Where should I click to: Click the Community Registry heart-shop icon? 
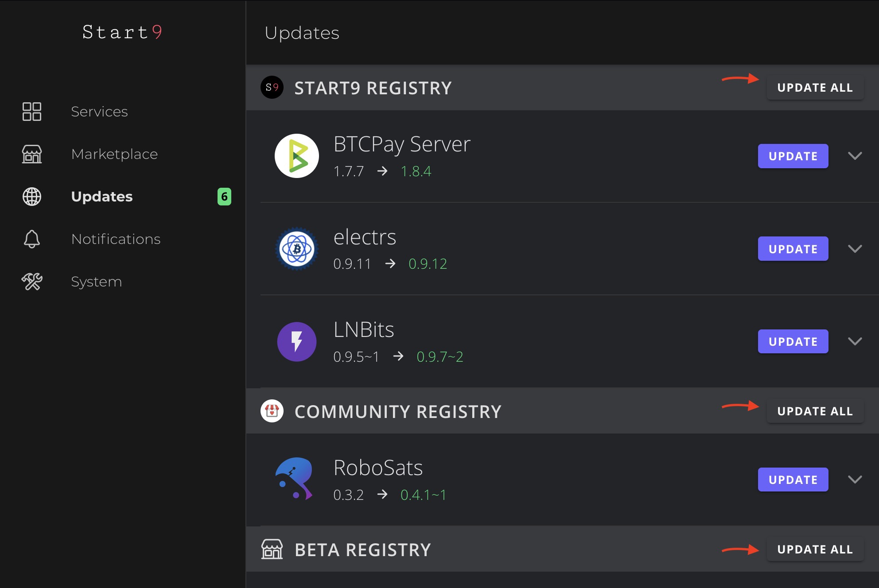tap(272, 411)
